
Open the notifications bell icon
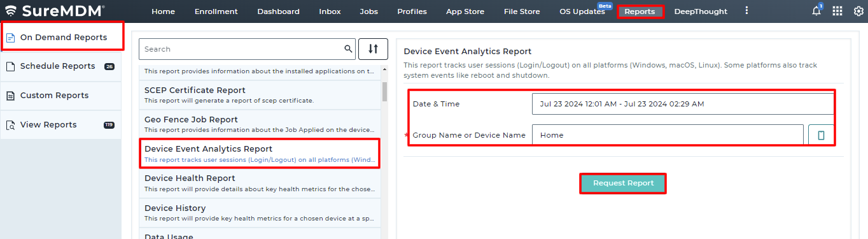(817, 11)
